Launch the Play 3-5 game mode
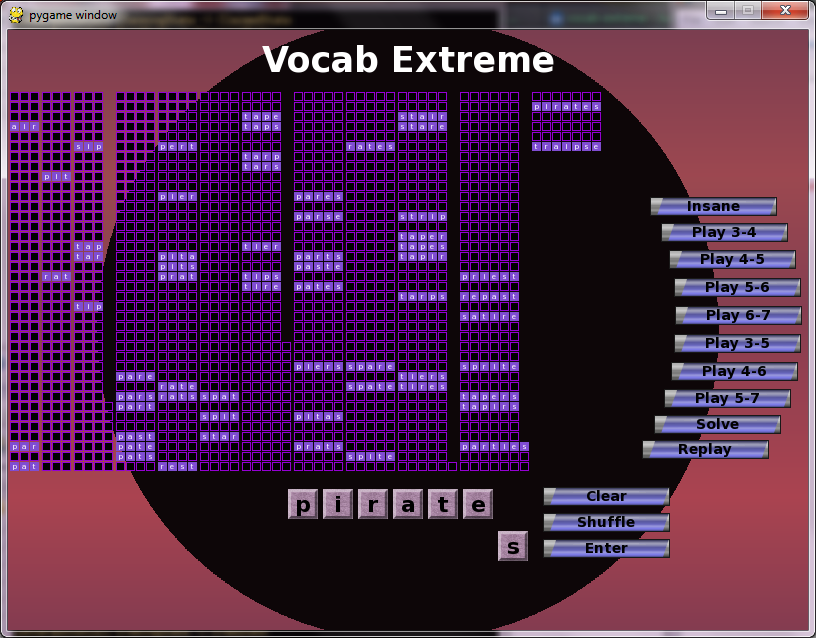Viewport: 816px width, 638px height. pos(737,343)
